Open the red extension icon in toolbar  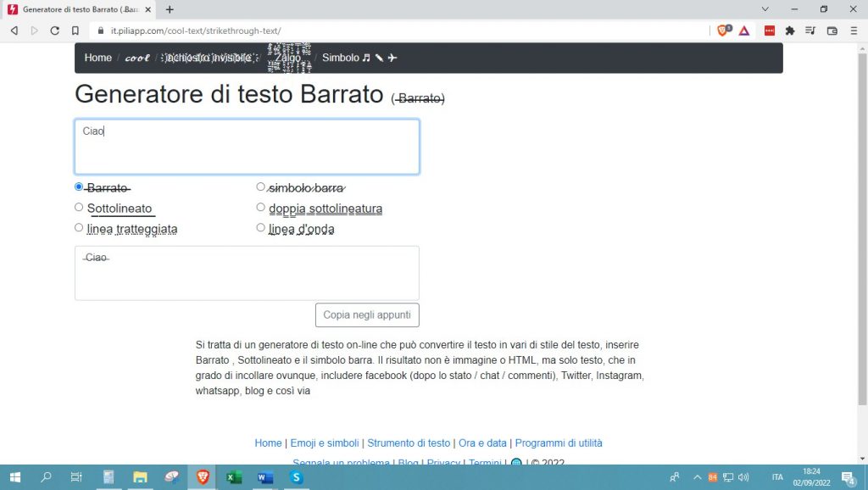pyautogui.click(x=770, y=31)
